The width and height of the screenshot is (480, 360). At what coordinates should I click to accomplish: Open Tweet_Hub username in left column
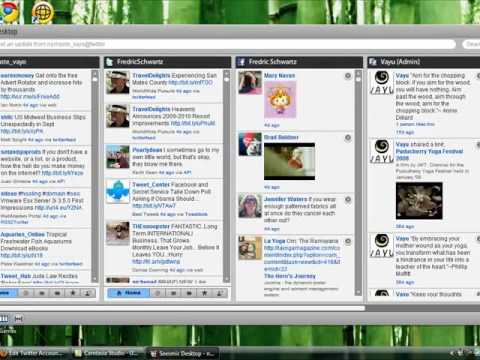pos(16,276)
